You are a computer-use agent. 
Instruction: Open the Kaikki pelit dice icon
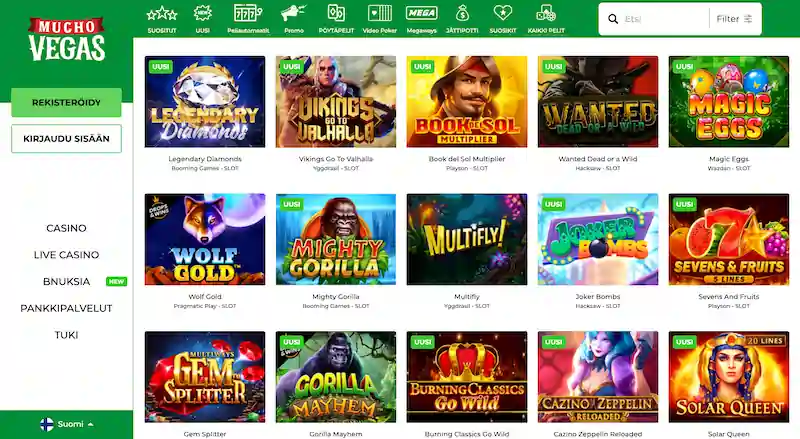(546, 13)
